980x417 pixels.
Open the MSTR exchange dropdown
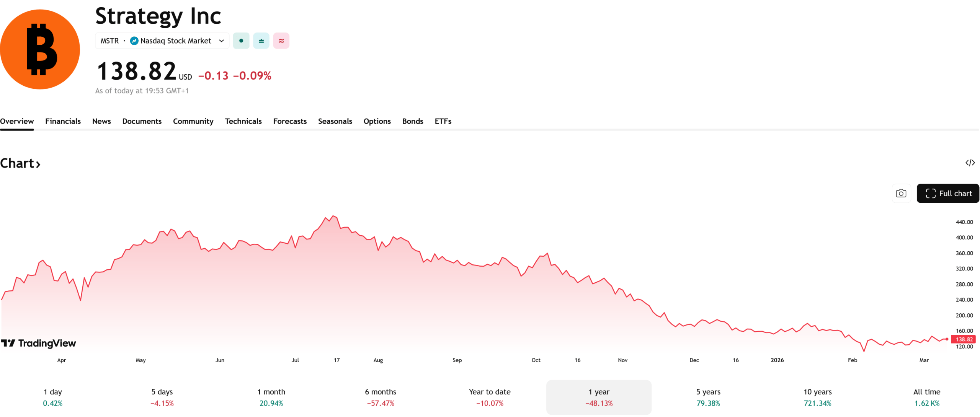pos(221,41)
